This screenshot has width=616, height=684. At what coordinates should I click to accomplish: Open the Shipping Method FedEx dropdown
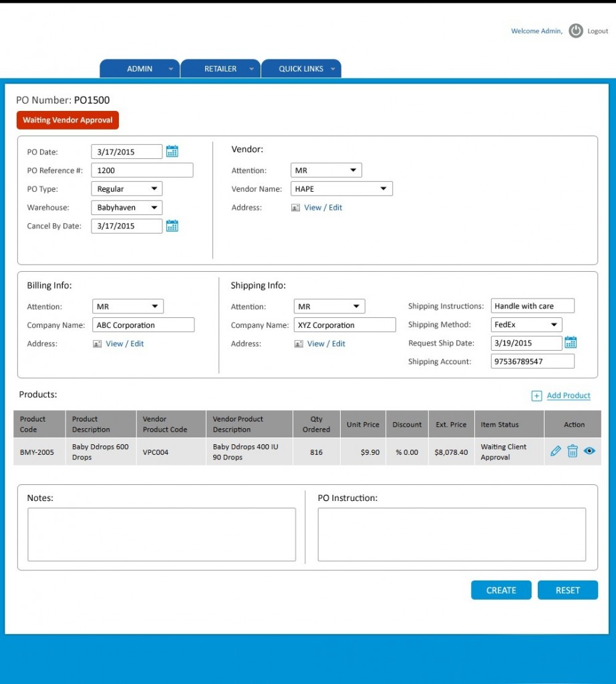click(x=526, y=324)
